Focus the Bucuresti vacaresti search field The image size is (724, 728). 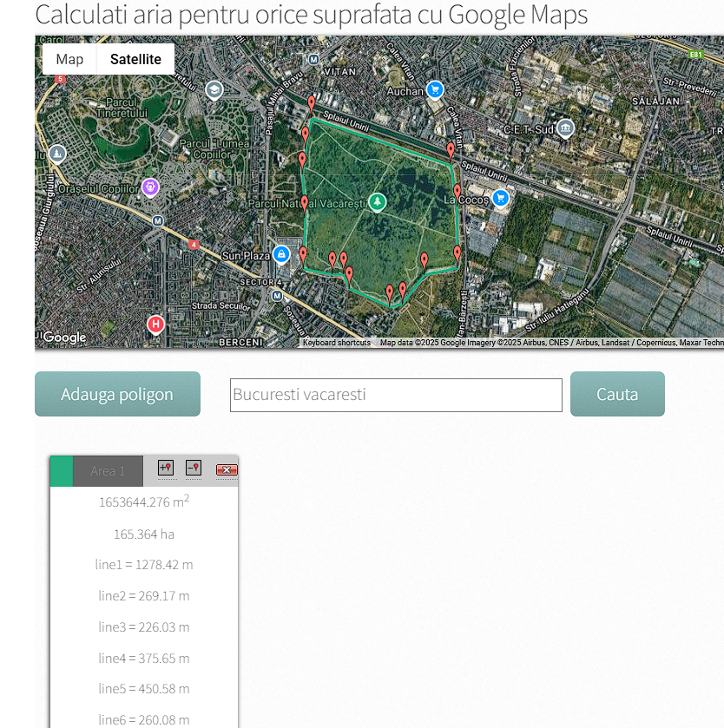click(x=396, y=395)
